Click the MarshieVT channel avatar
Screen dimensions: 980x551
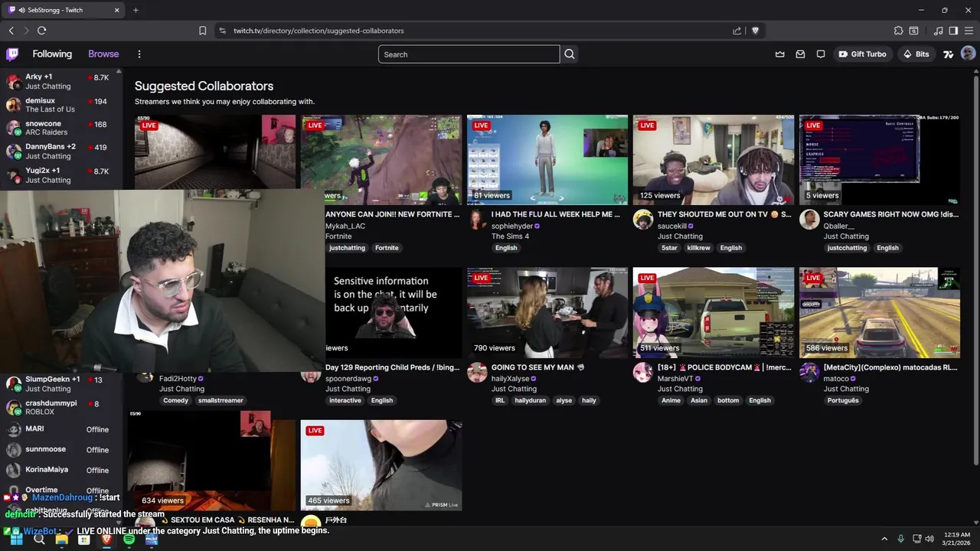pyautogui.click(x=643, y=373)
